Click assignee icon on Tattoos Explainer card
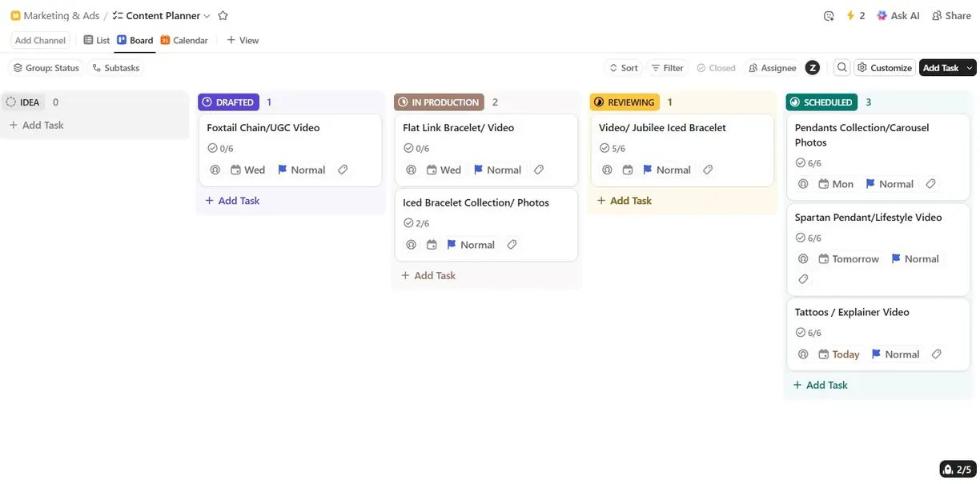This screenshot has height=484, width=980. click(803, 354)
